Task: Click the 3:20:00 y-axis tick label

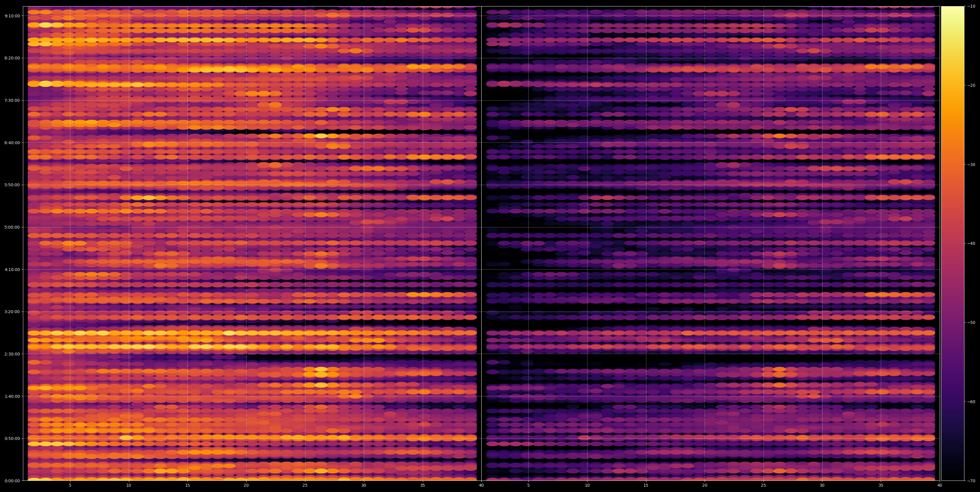Action: click(x=12, y=312)
